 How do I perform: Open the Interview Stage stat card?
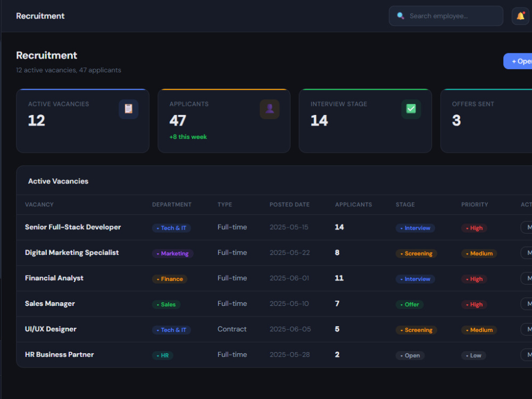[365, 121]
